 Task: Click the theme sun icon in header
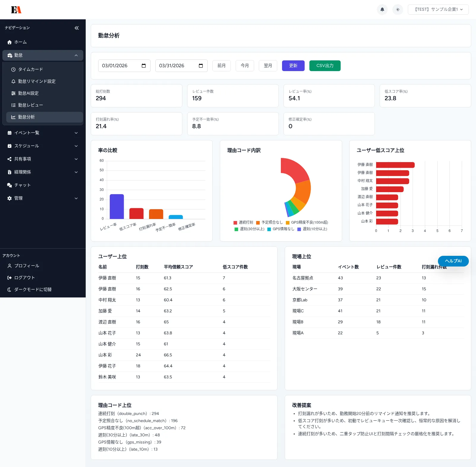pos(398,10)
